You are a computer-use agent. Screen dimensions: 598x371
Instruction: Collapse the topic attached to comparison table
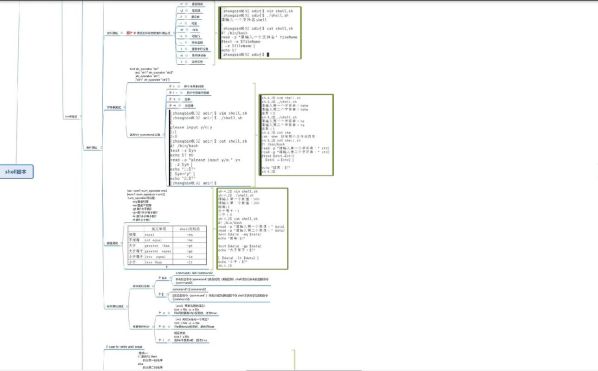coord(122,243)
